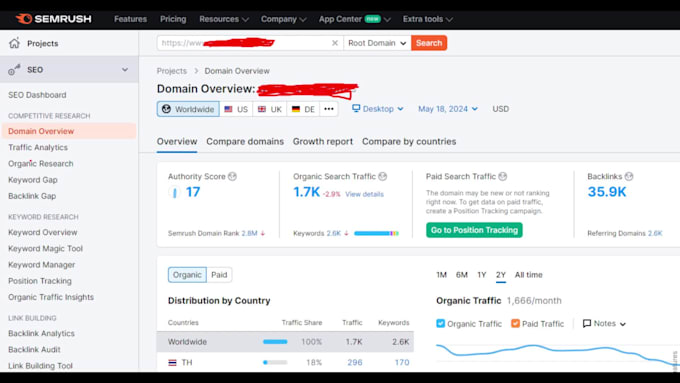Click Go to Position Tracking

click(474, 230)
